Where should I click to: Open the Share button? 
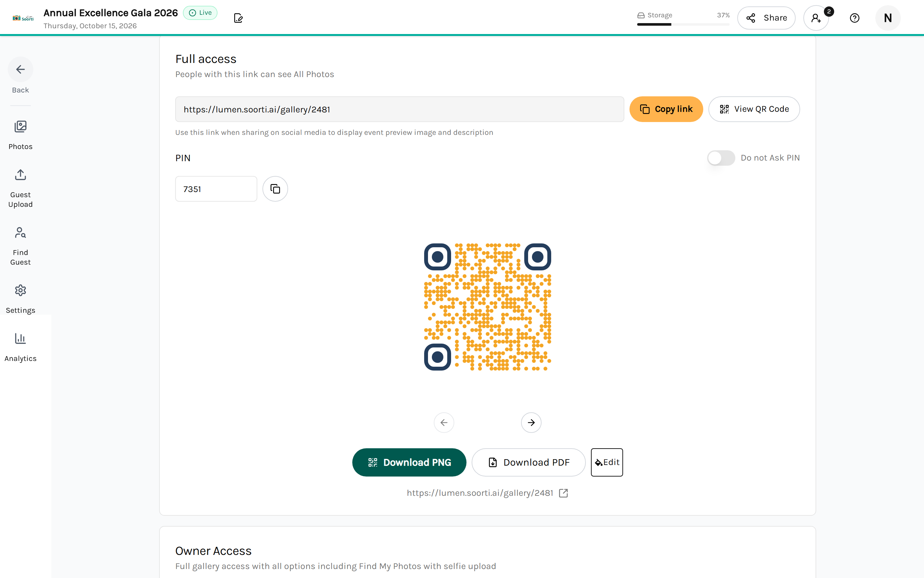(766, 18)
